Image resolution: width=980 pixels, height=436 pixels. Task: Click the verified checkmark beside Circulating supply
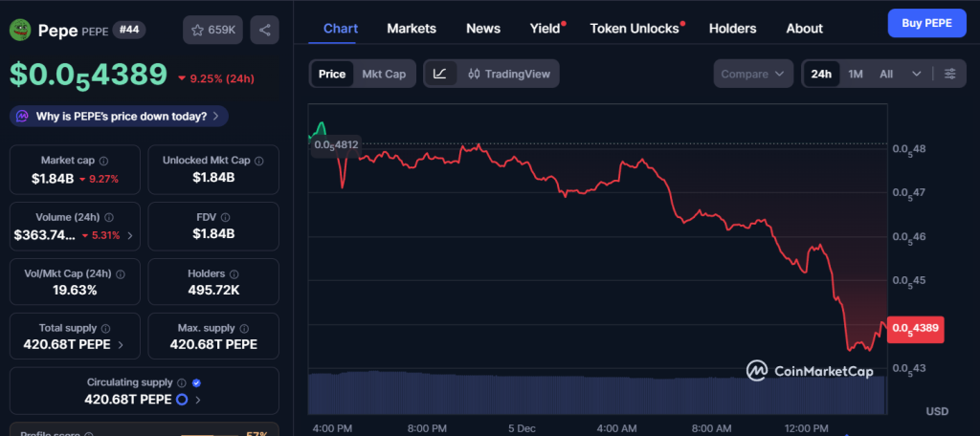(197, 382)
